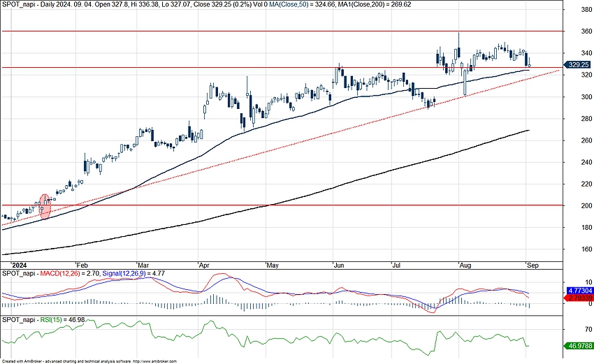Click the red highlighted ellipse in January
Image resolution: width=594 pixels, height=364 pixels.
45,207
